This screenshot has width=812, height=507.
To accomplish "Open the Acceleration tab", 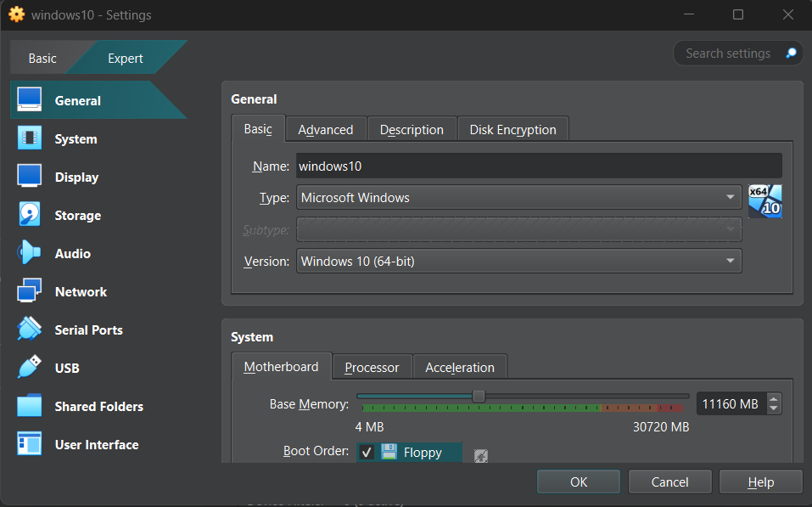I will tap(460, 368).
